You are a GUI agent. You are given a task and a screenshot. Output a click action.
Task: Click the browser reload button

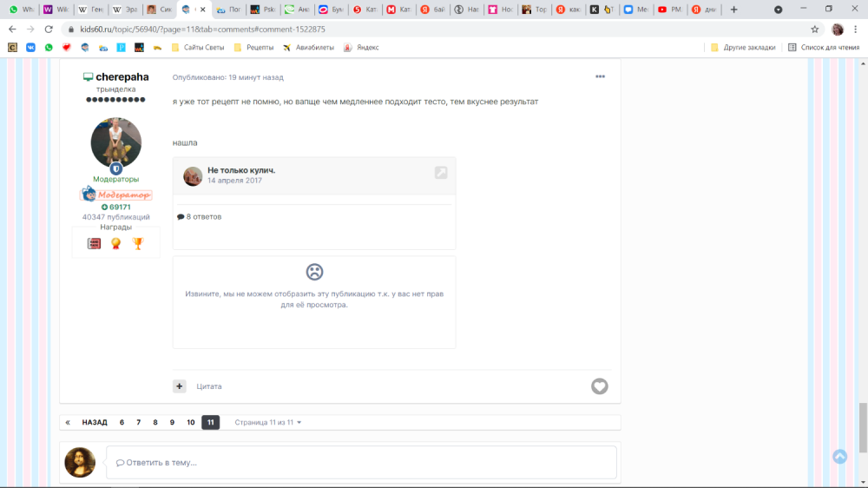point(49,29)
